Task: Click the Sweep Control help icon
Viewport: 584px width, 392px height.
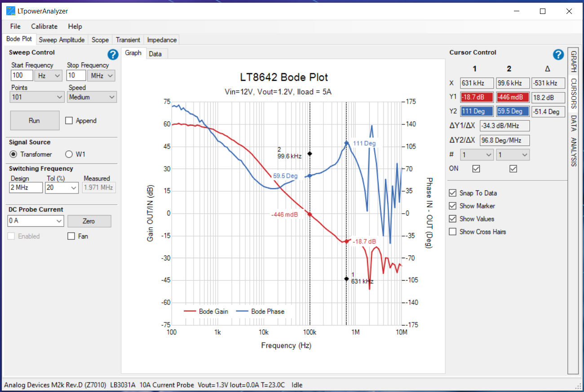Action: pyautogui.click(x=113, y=54)
